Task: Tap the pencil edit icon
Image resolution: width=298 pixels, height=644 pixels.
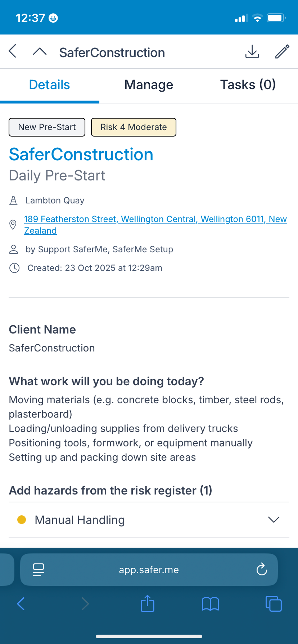Action: [x=282, y=52]
